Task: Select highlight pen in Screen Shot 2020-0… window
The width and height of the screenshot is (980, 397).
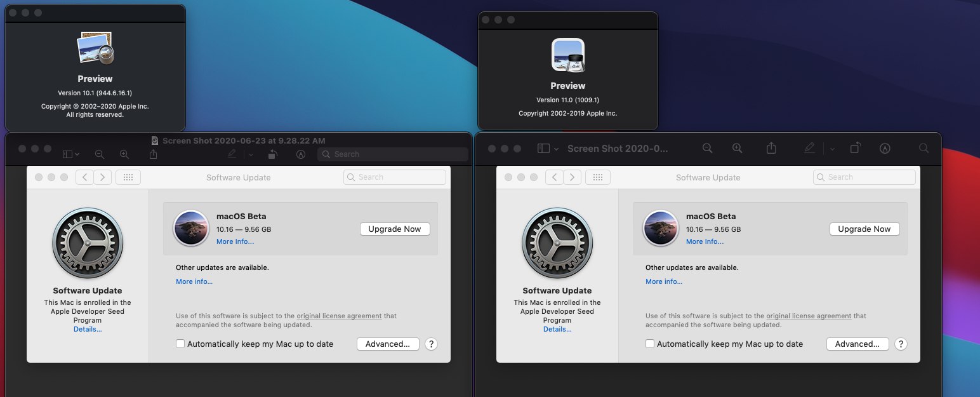Action: [x=809, y=148]
